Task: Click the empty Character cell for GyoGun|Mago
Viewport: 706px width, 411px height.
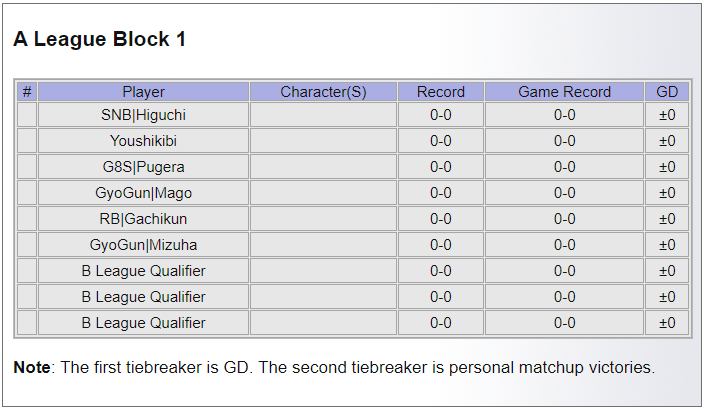Action: pyautogui.click(x=323, y=193)
